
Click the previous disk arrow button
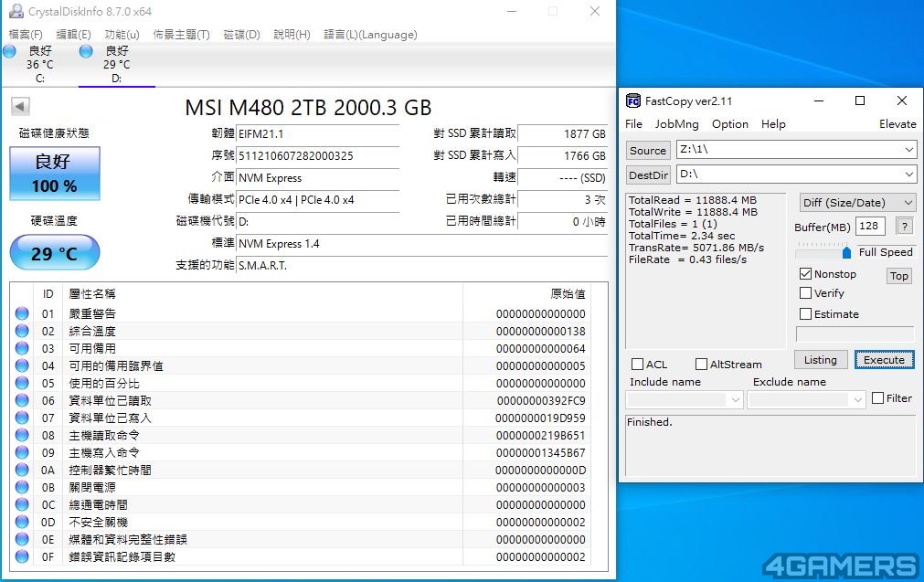[20, 107]
